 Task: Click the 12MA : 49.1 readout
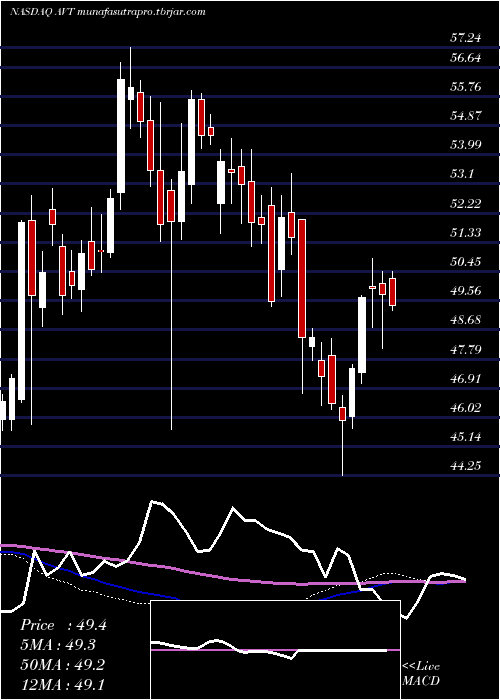pos(63,684)
